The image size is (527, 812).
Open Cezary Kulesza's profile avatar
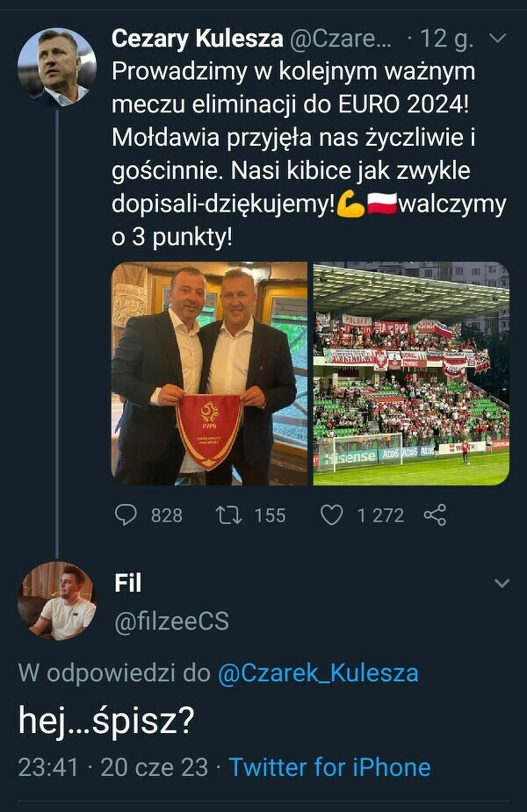(x=56, y=67)
